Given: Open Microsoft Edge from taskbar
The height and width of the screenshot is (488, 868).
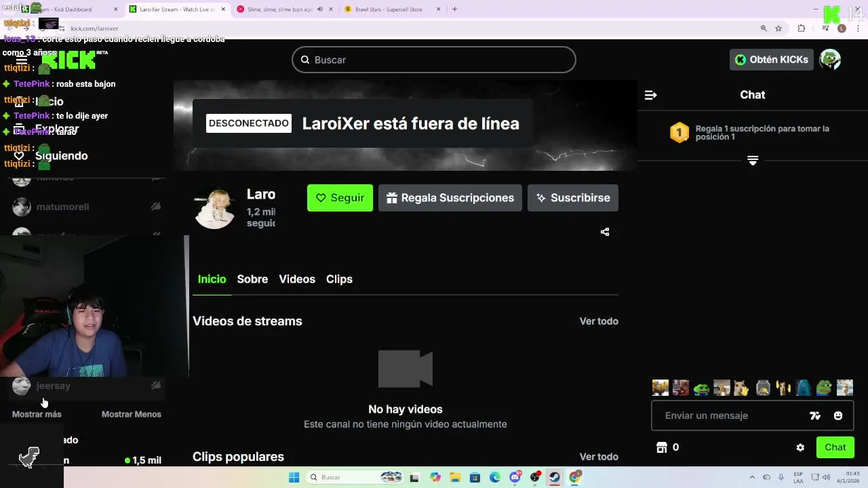Looking at the screenshot, I should (495, 477).
